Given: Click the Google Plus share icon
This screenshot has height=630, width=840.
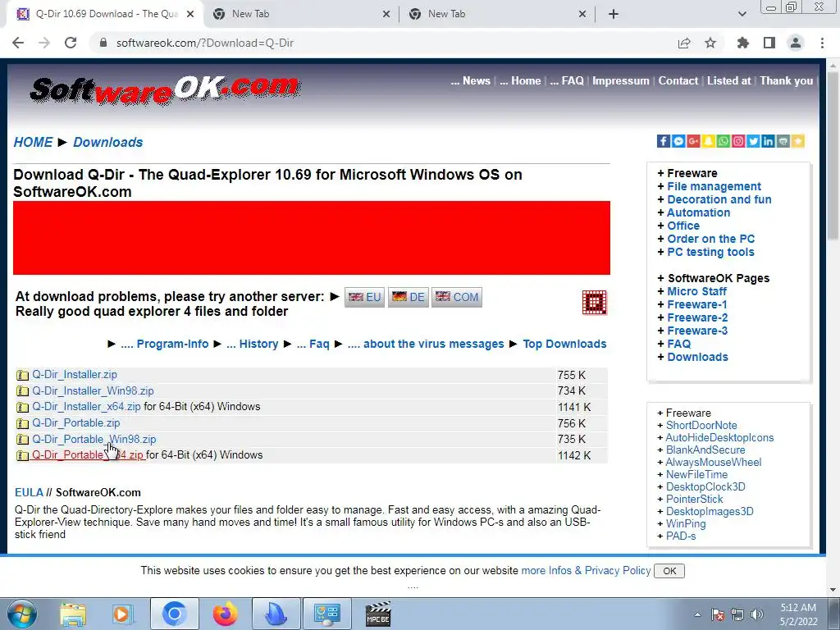Looking at the screenshot, I should [x=693, y=141].
